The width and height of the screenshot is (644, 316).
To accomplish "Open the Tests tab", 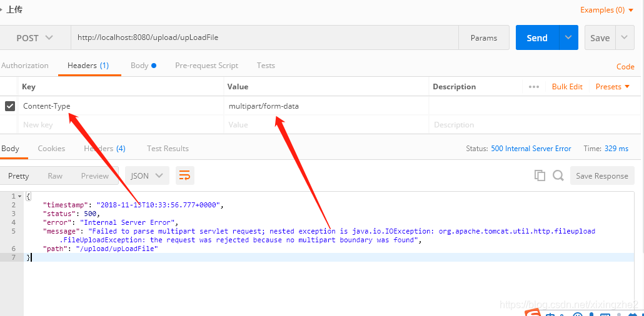I will point(266,66).
